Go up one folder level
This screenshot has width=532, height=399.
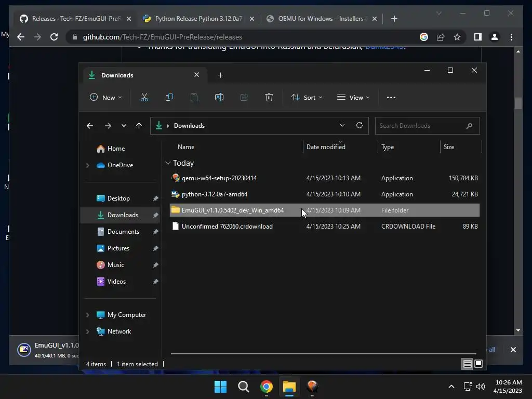coord(139,126)
